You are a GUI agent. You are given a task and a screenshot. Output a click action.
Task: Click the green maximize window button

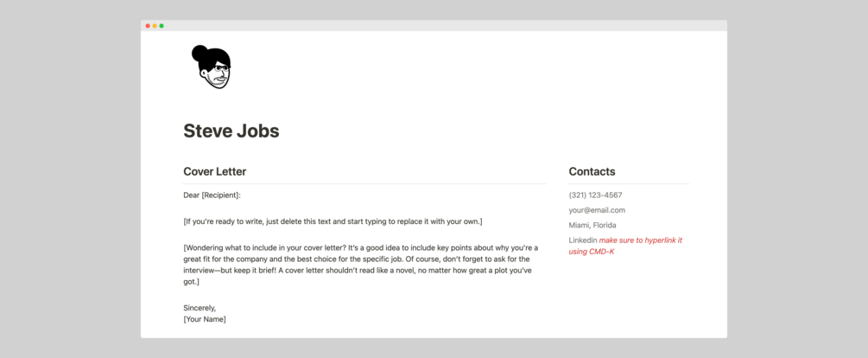[x=162, y=26]
